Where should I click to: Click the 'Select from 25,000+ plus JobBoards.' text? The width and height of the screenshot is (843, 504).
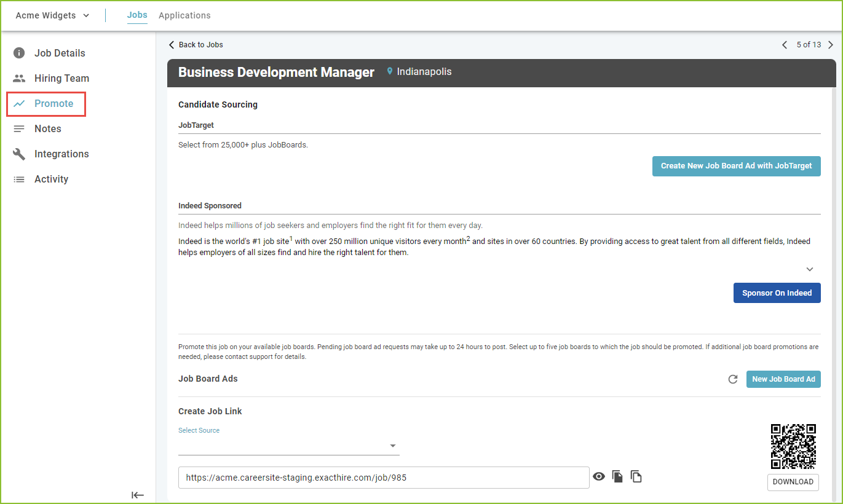click(243, 145)
